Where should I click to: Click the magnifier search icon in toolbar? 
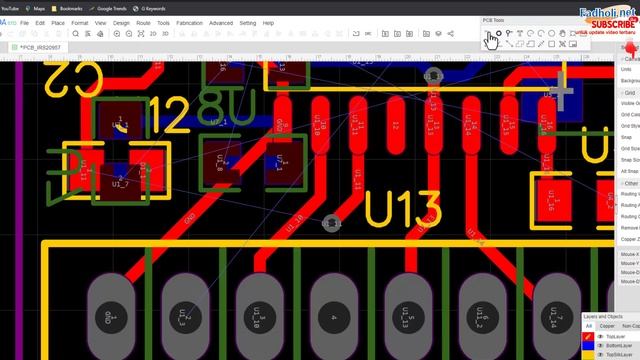[76, 34]
